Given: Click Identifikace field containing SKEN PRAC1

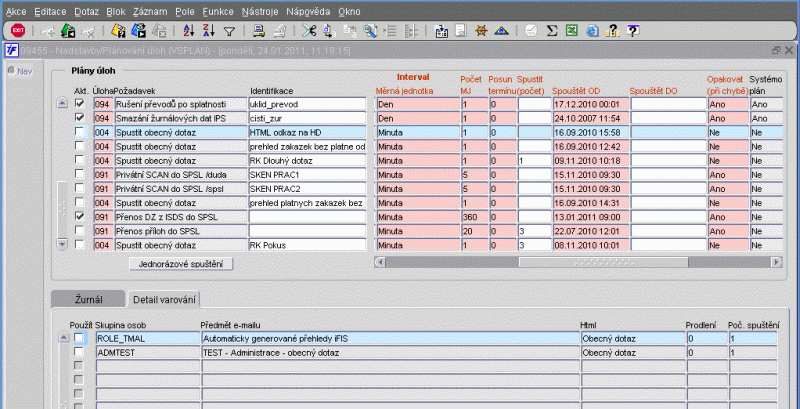Looking at the screenshot, I should pos(307,174).
